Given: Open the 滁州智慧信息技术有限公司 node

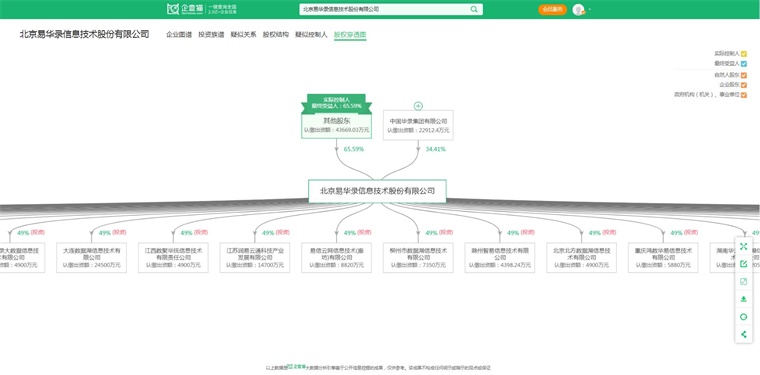Looking at the screenshot, I should tap(500, 257).
